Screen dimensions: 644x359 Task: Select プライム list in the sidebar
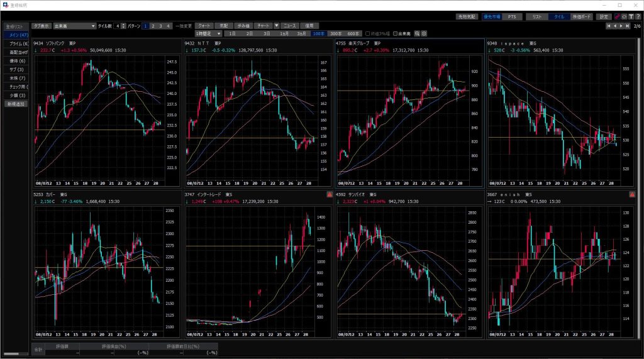pos(18,43)
